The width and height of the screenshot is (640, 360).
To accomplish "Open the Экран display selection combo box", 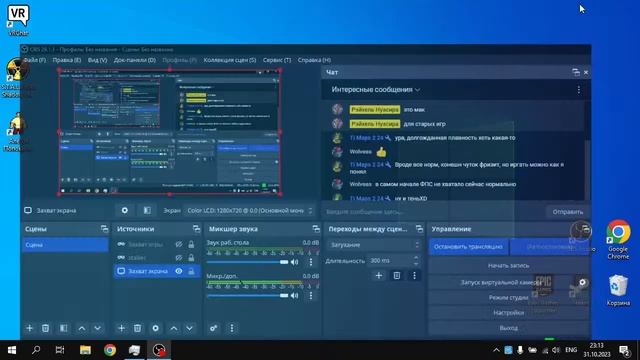I will 249,210.
